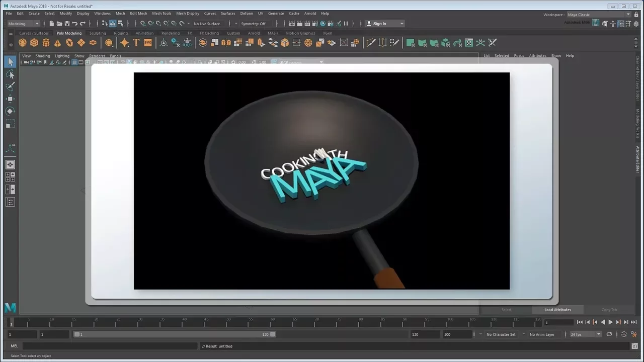Click the Undo arrow icon
The width and height of the screenshot is (644, 362).
coord(75,24)
